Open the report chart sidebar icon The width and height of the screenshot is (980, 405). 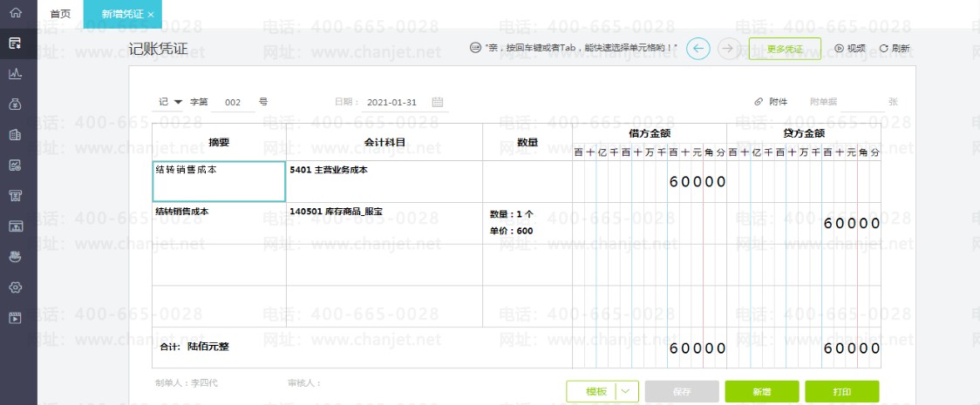[x=16, y=165]
